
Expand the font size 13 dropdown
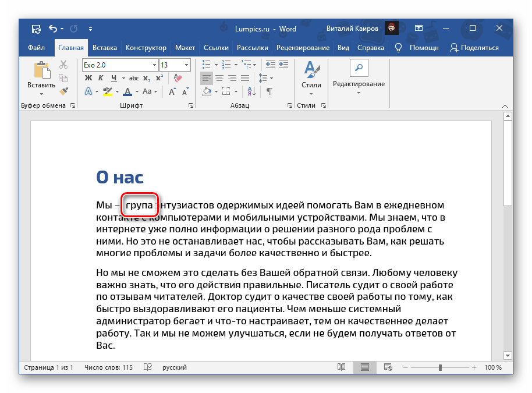tap(186, 65)
